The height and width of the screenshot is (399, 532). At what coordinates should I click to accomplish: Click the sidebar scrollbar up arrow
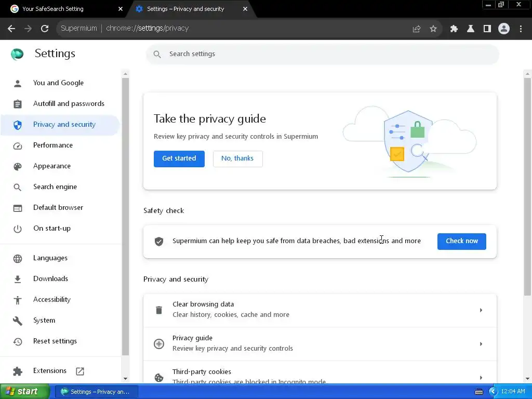point(126,74)
